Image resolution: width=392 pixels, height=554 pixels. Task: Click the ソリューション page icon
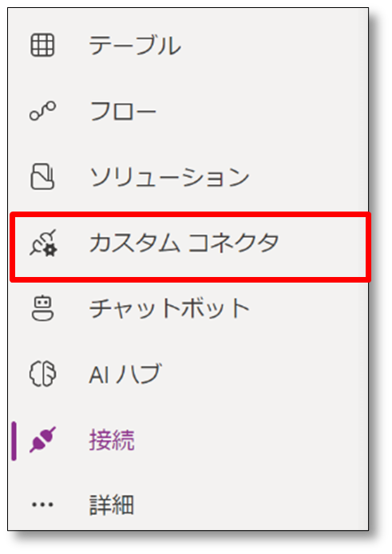[42, 176]
